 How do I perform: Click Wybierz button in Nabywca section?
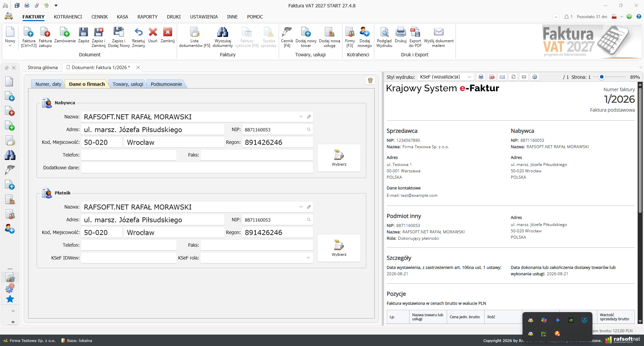339,158
